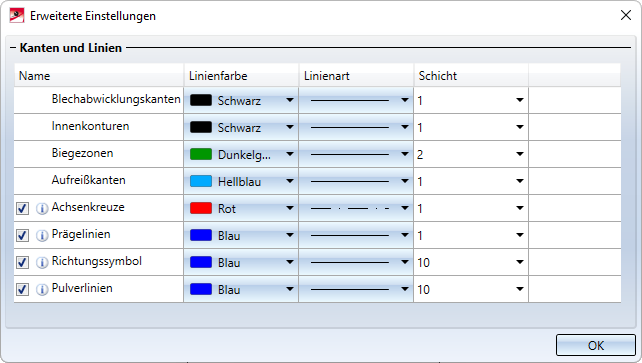Click the info icon beside Prägelinien
This screenshot has height=363, width=642.
tap(42, 235)
